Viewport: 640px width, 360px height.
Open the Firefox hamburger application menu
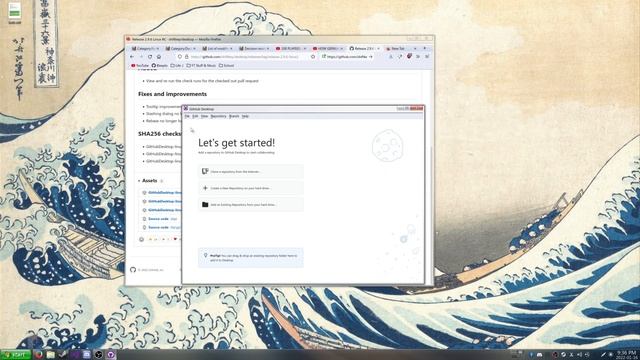tap(427, 57)
